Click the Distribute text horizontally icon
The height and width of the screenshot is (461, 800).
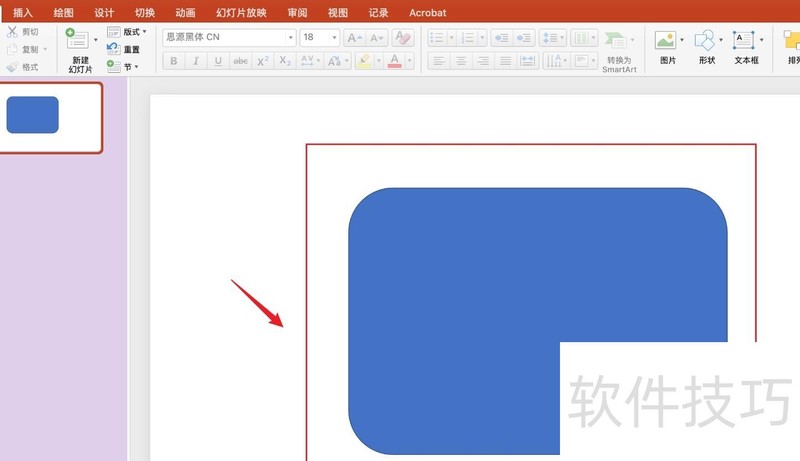pos(528,61)
